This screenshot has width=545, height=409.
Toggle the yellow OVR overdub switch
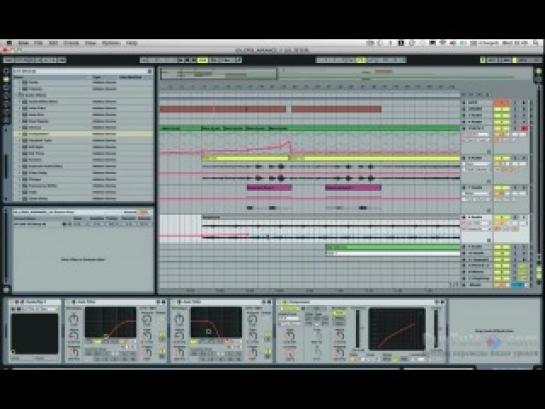coord(202,60)
